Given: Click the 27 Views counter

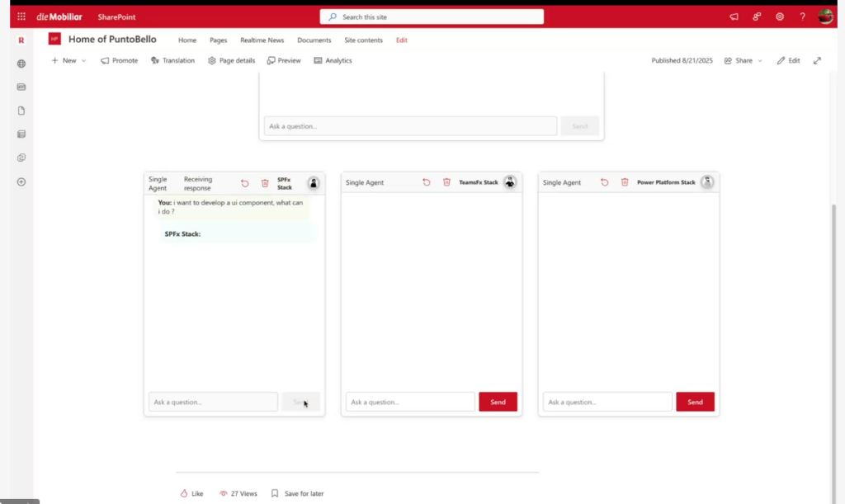Looking at the screenshot, I should tap(238, 493).
